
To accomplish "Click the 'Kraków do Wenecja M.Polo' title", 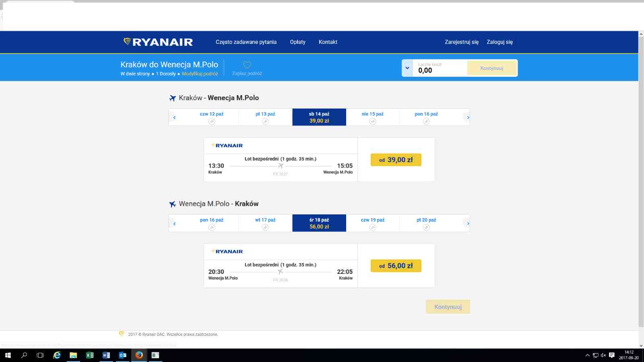I will [169, 64].
